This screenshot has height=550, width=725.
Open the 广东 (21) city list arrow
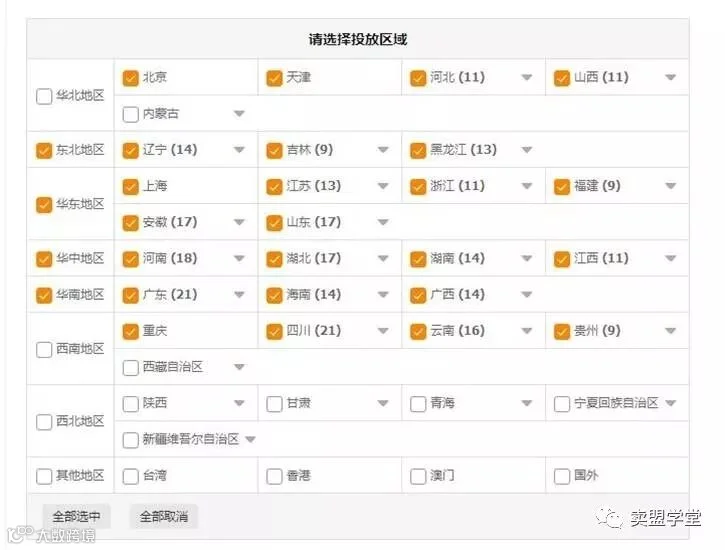tap(239, 294)
